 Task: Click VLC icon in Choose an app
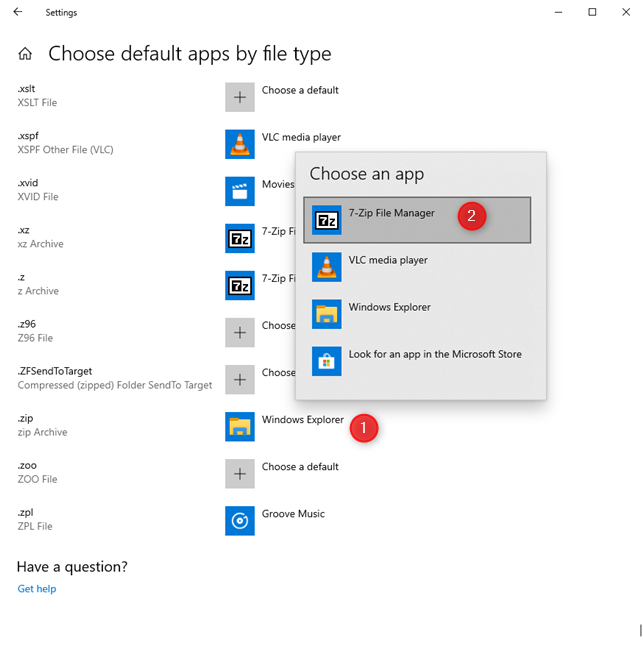(326, 267)
